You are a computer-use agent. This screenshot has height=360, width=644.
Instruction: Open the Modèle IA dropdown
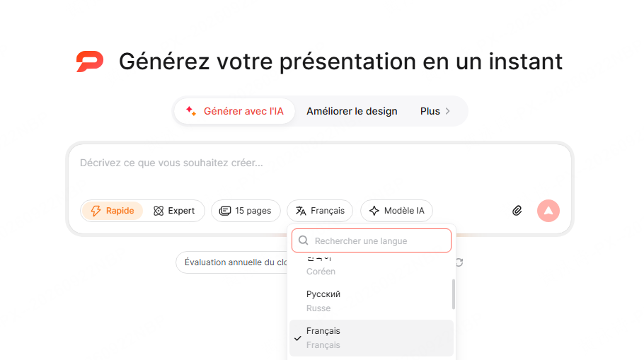pos(396,211)
